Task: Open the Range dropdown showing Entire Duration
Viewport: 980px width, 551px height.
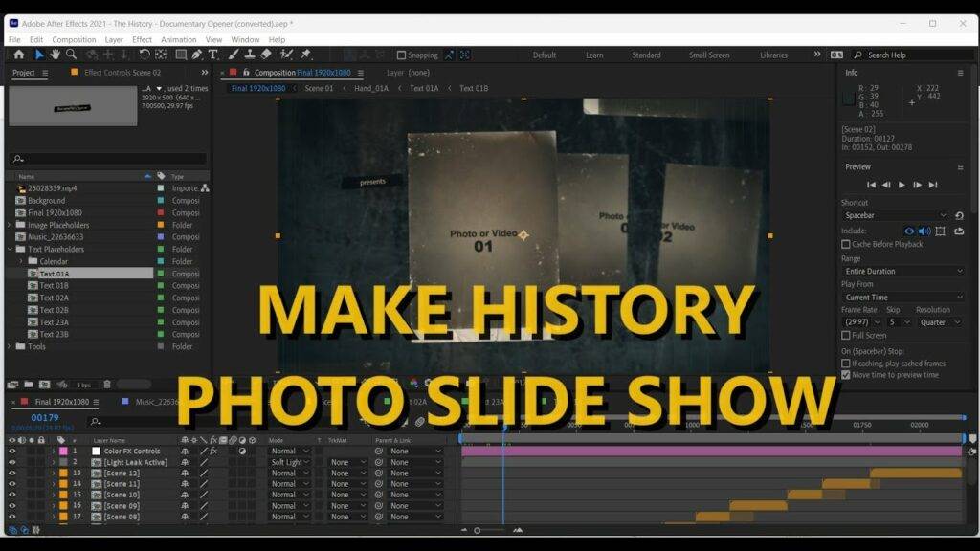Action: tap(902, 271)
